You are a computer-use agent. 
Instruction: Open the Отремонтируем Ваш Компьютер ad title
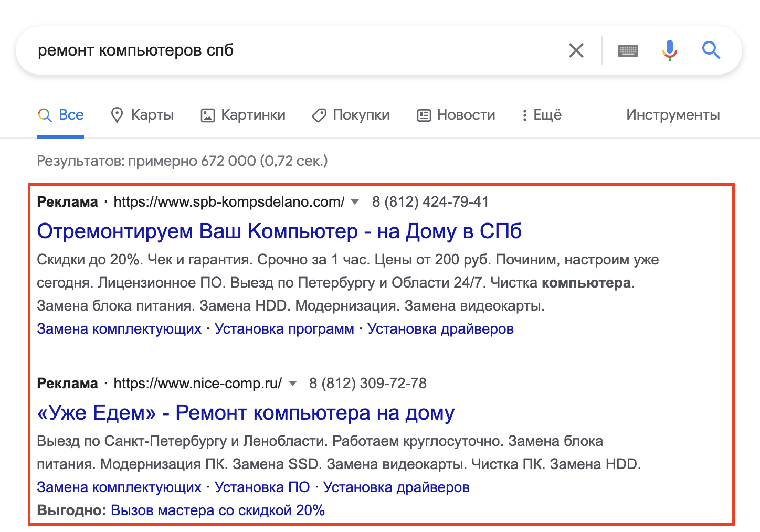point(279,231)
